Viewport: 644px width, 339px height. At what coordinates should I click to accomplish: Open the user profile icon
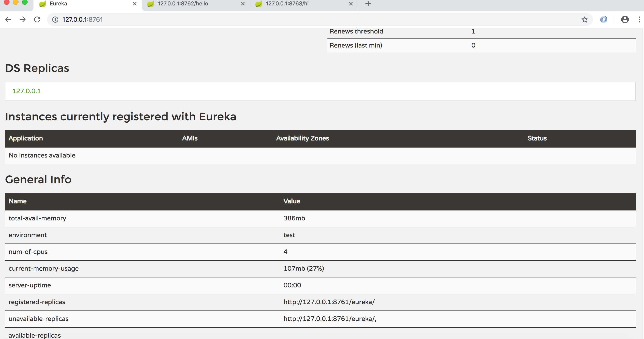[x=625, y=19]
